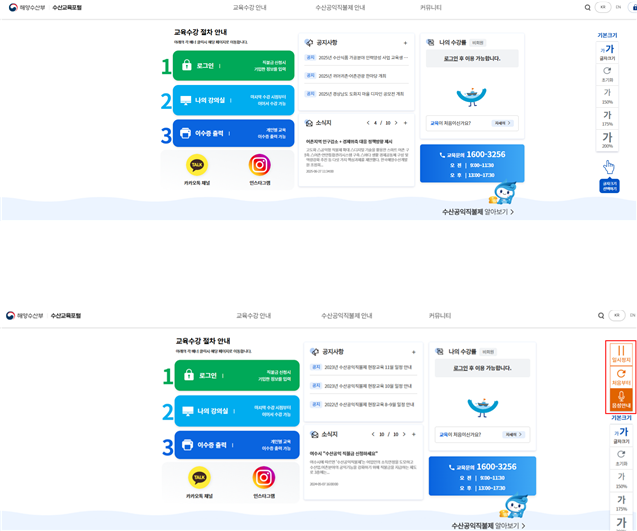
Task: Go to next 소식지 page, lower screenshot
Action: point(404,434)
